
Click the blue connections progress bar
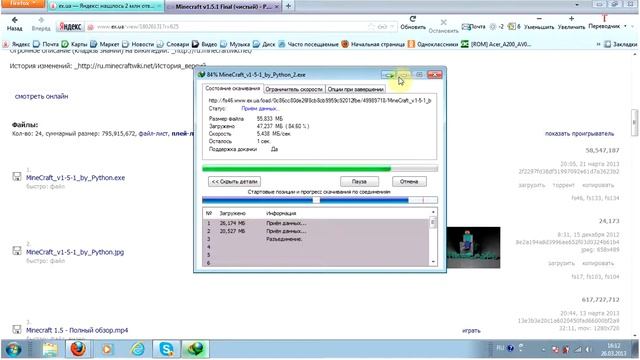[x=320, y=200]
